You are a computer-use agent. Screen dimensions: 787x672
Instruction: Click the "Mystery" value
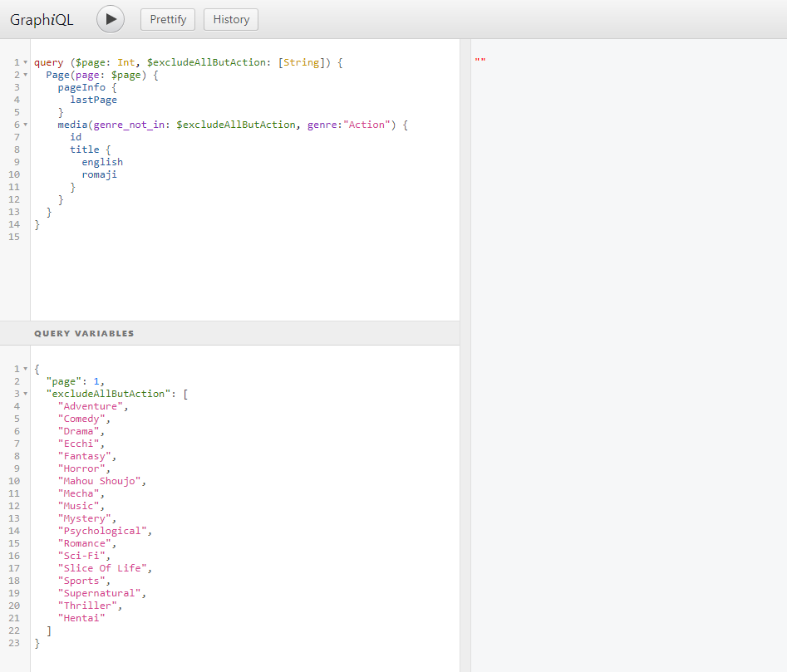tap(84, 518)
